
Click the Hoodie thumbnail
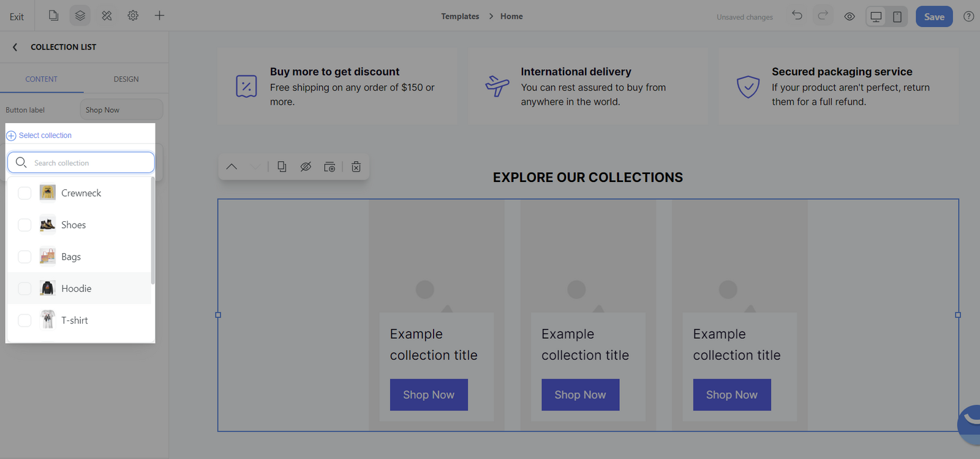(47, 288)
